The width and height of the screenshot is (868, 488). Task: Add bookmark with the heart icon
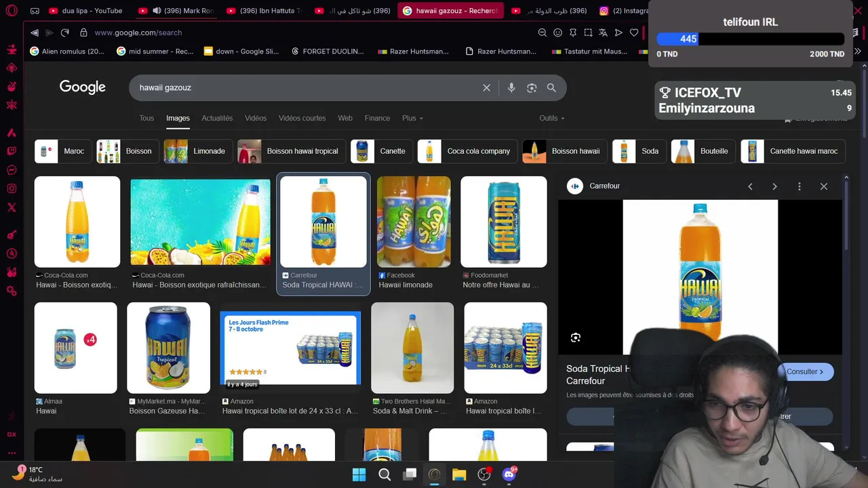[634, 33]
